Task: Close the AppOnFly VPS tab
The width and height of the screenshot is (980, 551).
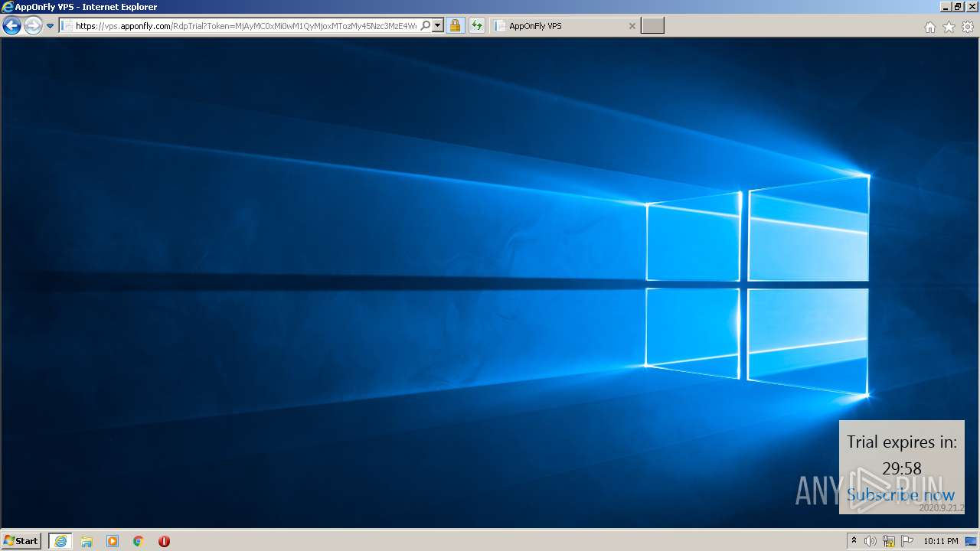Action: tap(632, 26)
